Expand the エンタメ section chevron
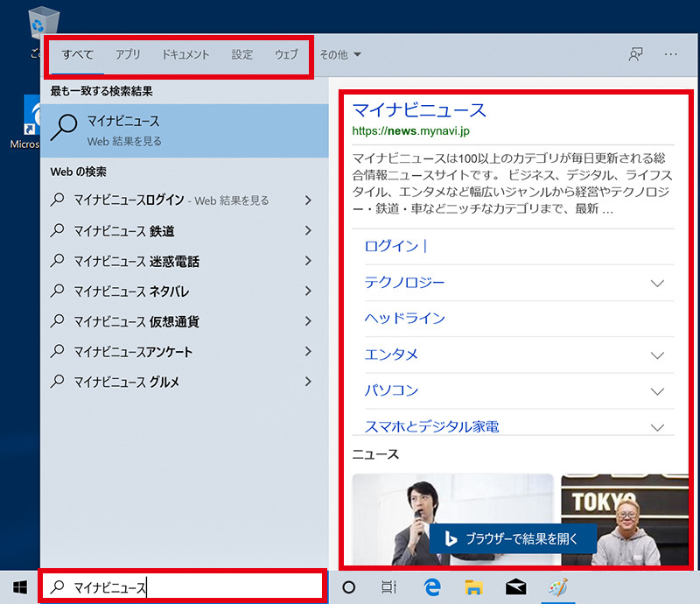Image resolution: width=700 pixels, height=604 pixels. click(657, 355)
